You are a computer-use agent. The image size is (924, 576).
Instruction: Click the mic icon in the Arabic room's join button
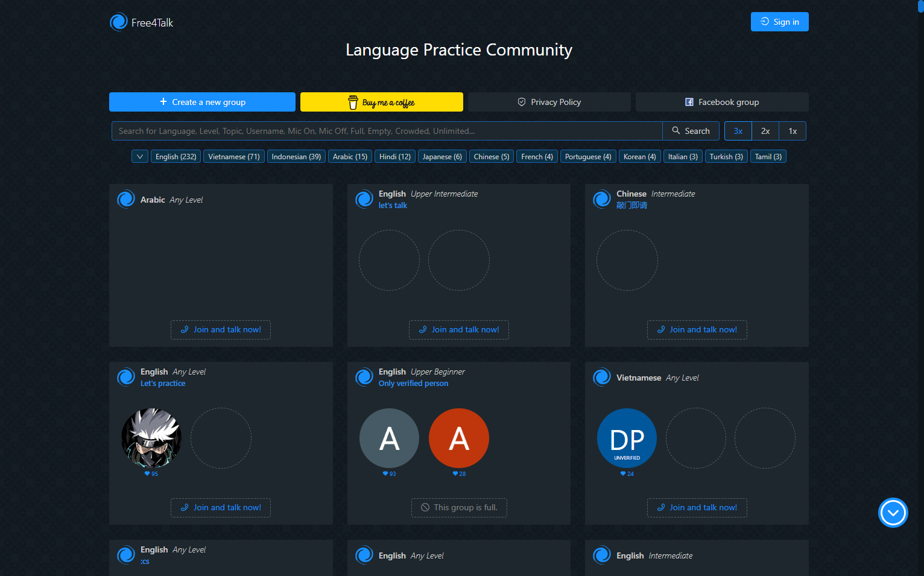tap(185, 330)
